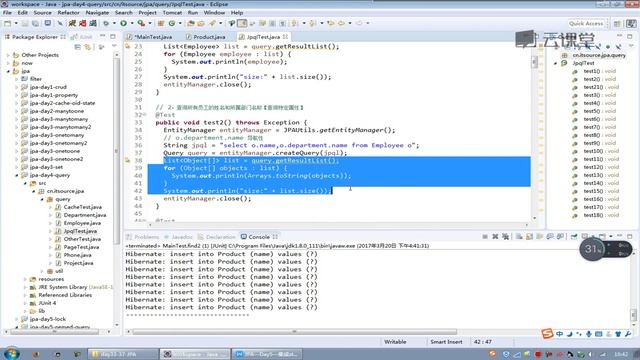This screenshot has width=640, height=360.
Task: Open the File menu
Action: click(x=7, y=13)
